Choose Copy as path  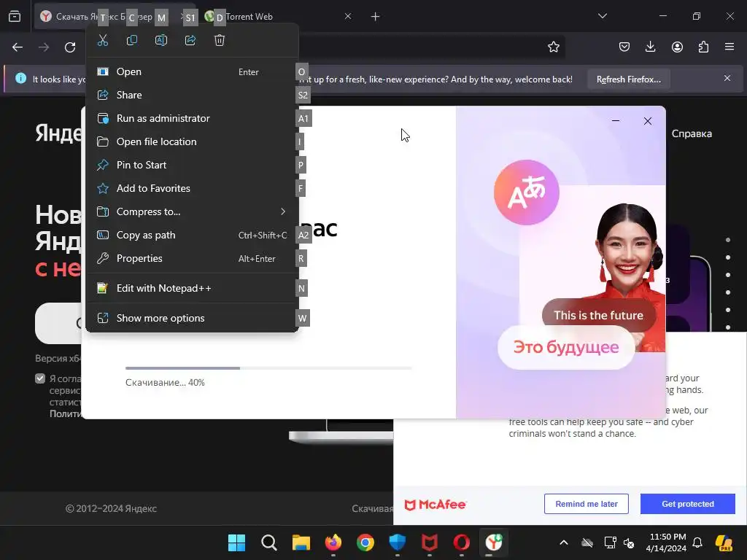(192, 236)
